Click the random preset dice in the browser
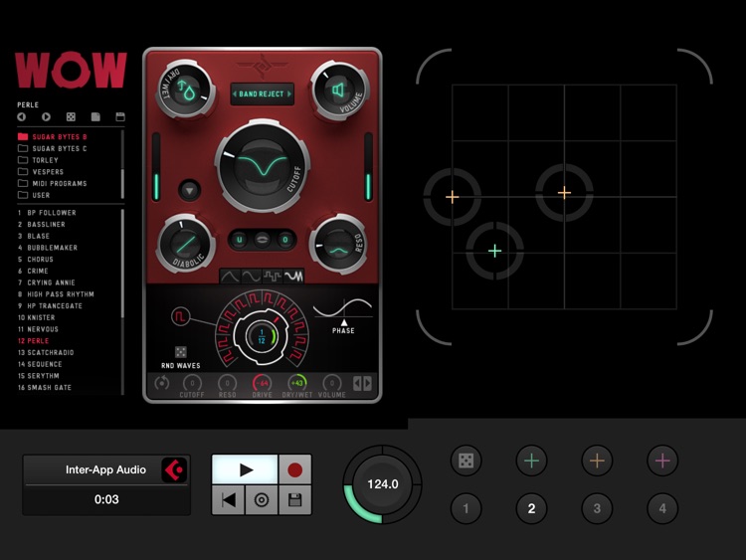This screenshot has height=560, width=746. point(71,116)
